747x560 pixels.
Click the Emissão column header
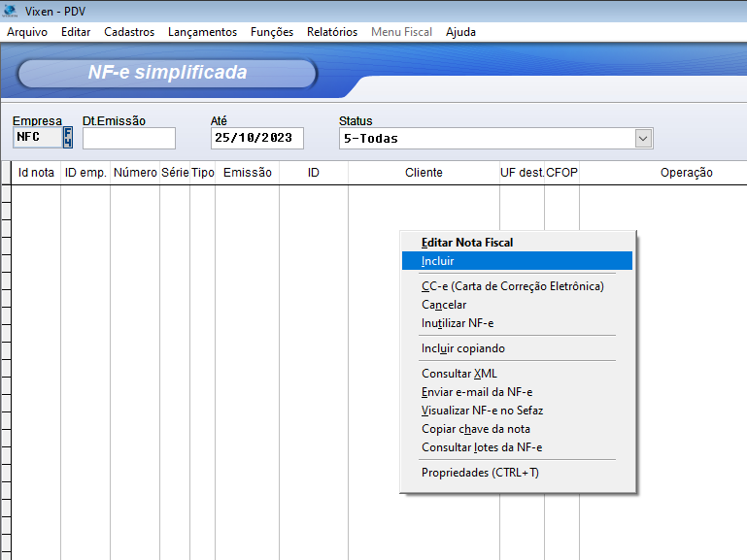[247, 173]
